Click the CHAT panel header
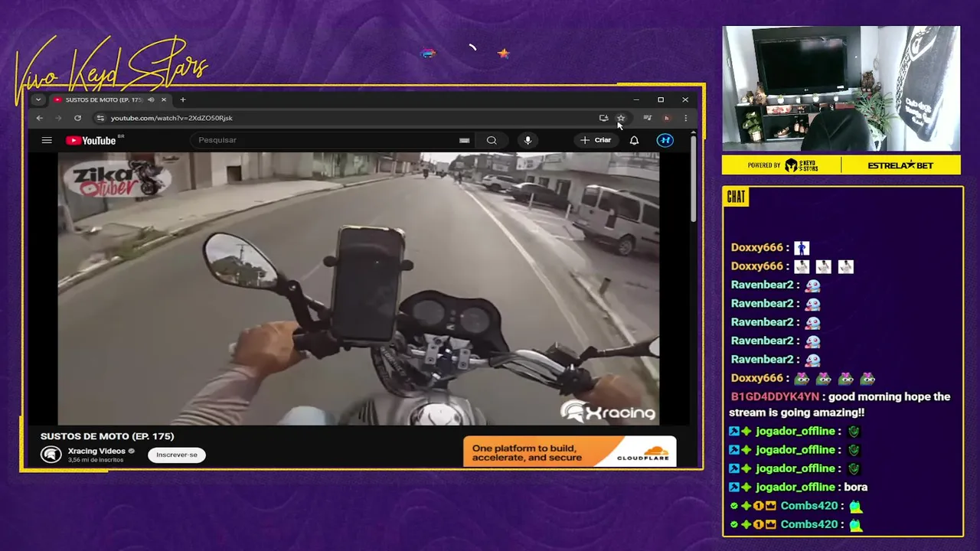This screenshot has height=551, width=980. (x=736, y=197)
